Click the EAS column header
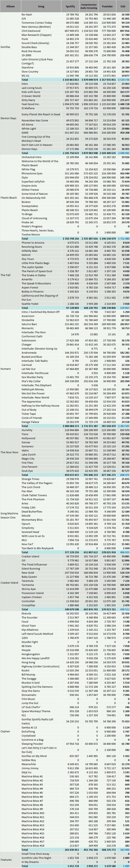This screenshot has width=130, height=868. pyautogui.click(x=123, y=6)
